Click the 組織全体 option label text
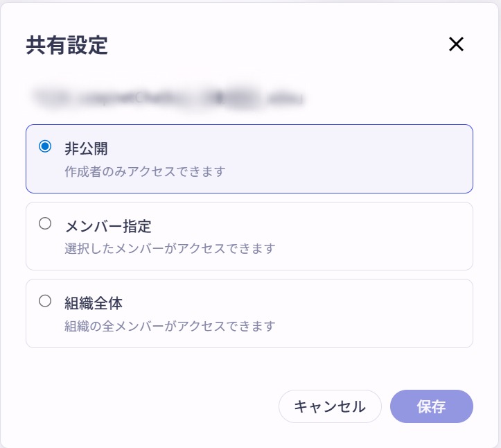 94,303
